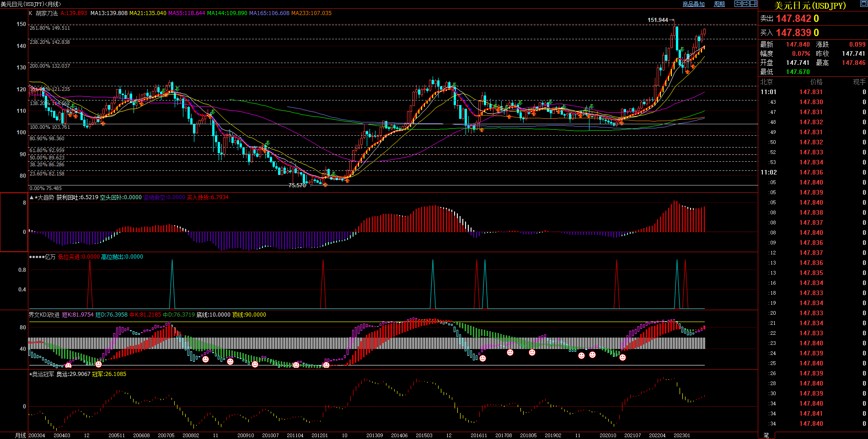Select the 界文KDJ改进 indicator label
The width and height of the screenshot is (868, 439).
point(44,315)
